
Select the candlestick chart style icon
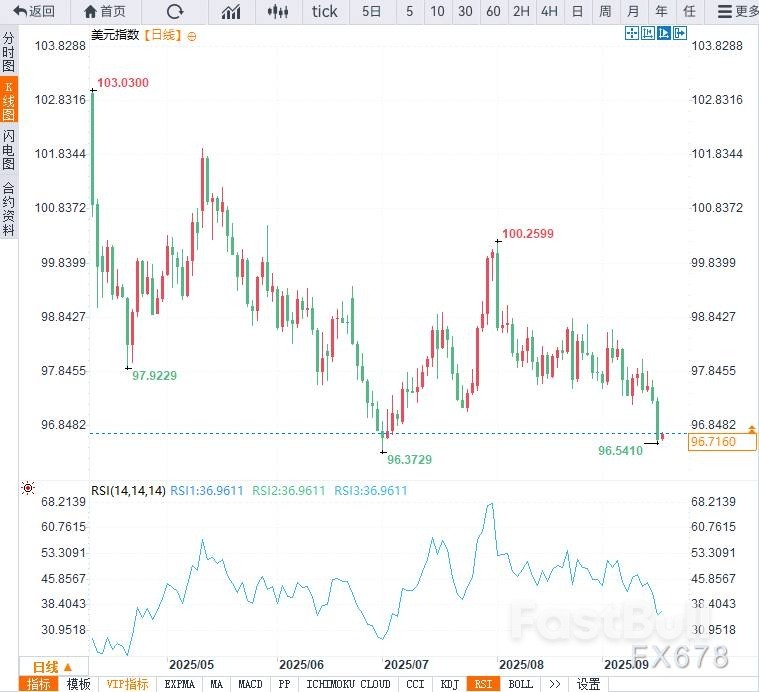click(280, 12)
